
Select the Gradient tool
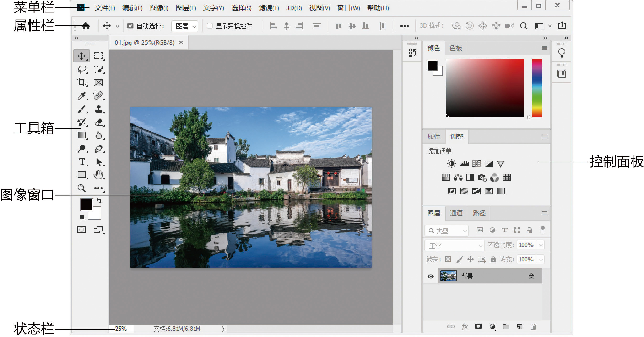(x=82, y=135)
